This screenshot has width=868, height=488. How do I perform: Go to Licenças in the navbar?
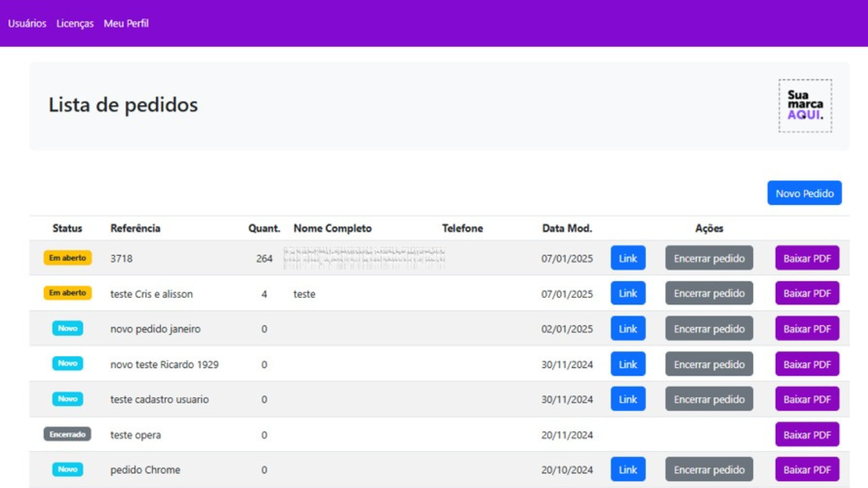75,24
